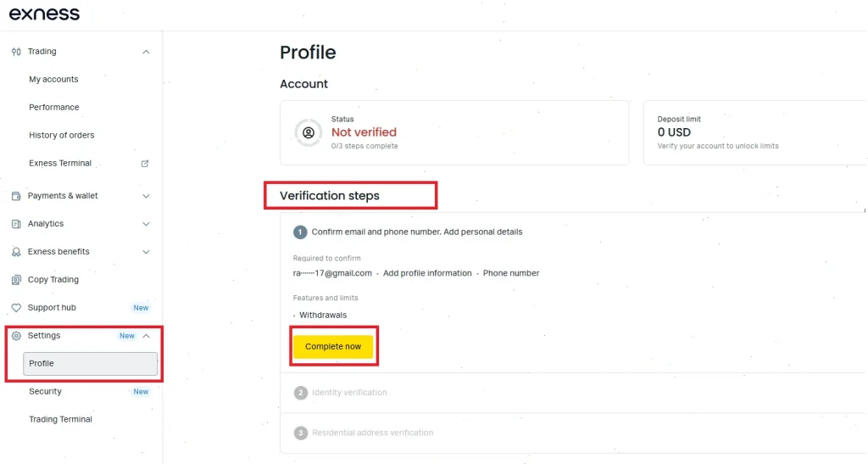The height and width of the screenshot is (464, 868).
Task: Expand the Payments & wallet chevron
Action: (146, 196)
